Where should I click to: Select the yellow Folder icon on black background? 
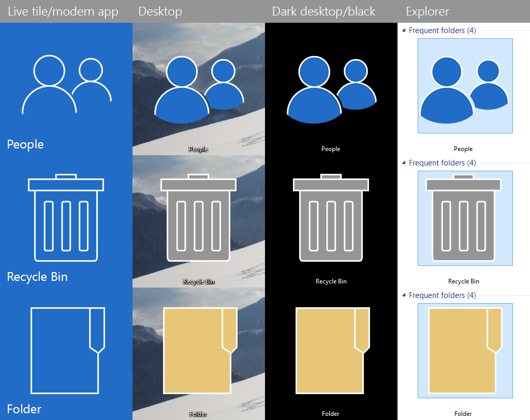coord(332,350)
